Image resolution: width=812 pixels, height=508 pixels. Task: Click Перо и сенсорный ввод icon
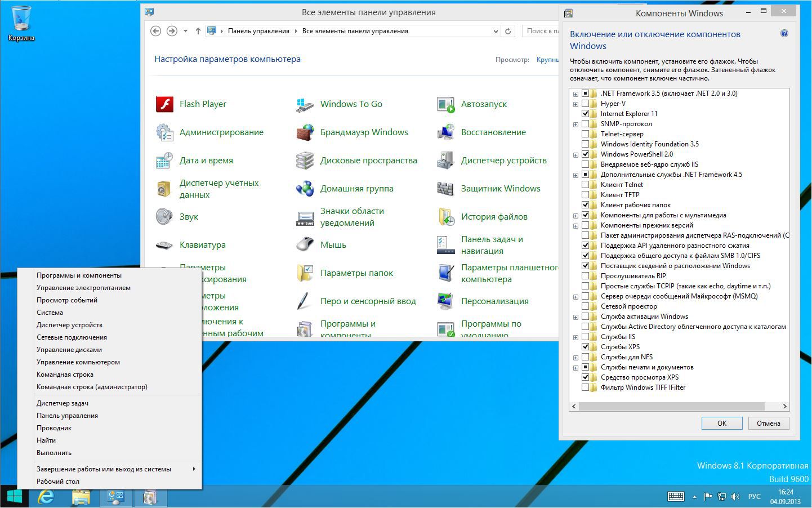coord(305,301)
